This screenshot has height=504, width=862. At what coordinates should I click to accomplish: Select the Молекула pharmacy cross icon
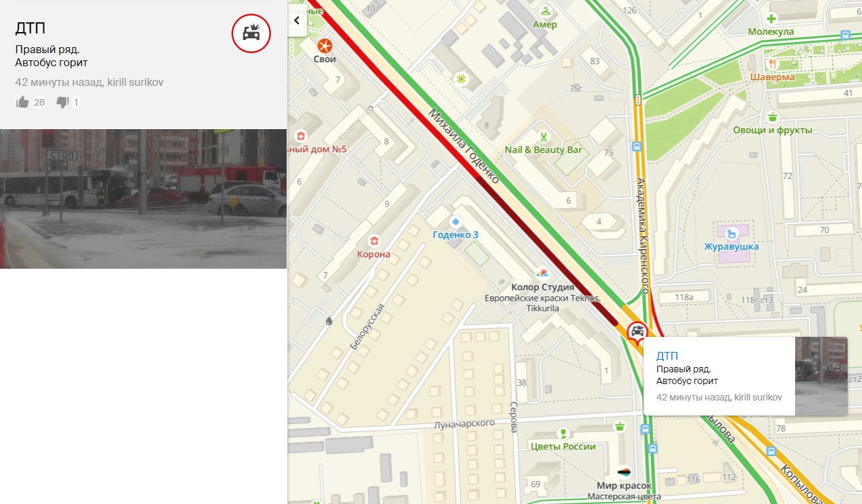click(771, 18)
